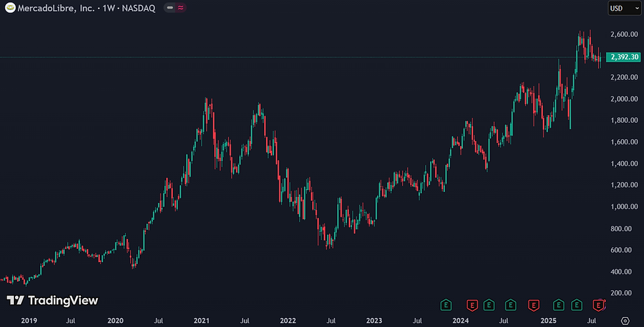
Task: Click the MercadoLibre company logo icon
Action: point(11,8)
